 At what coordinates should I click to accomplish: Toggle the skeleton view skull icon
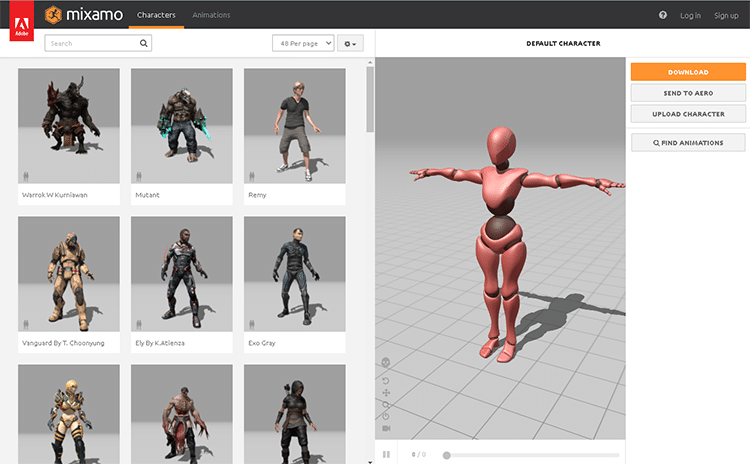[x=386, y=363]
